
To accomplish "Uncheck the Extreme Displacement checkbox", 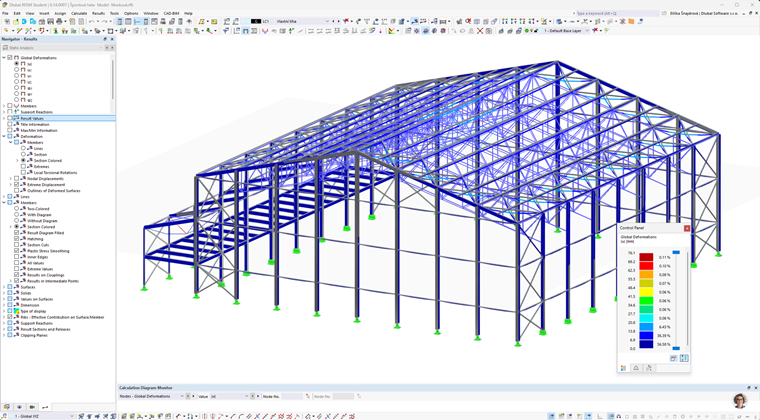I will pyautogui.click(x=16, y=185).
